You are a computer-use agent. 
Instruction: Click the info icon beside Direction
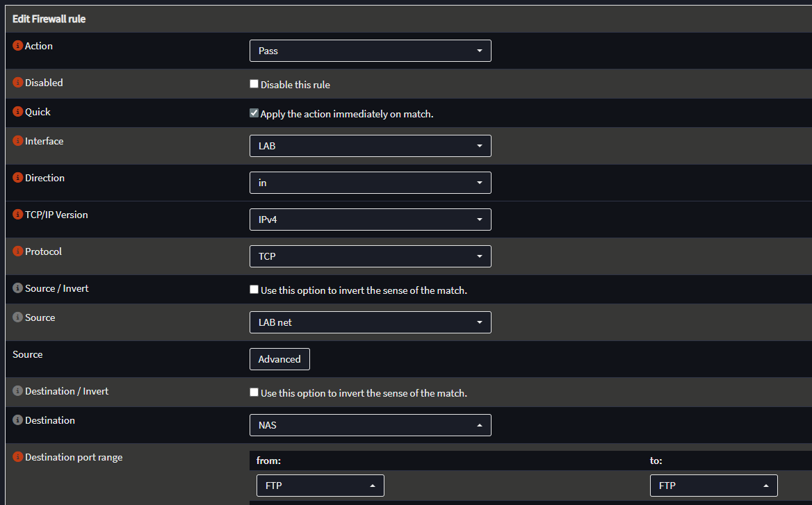(17, 177)
